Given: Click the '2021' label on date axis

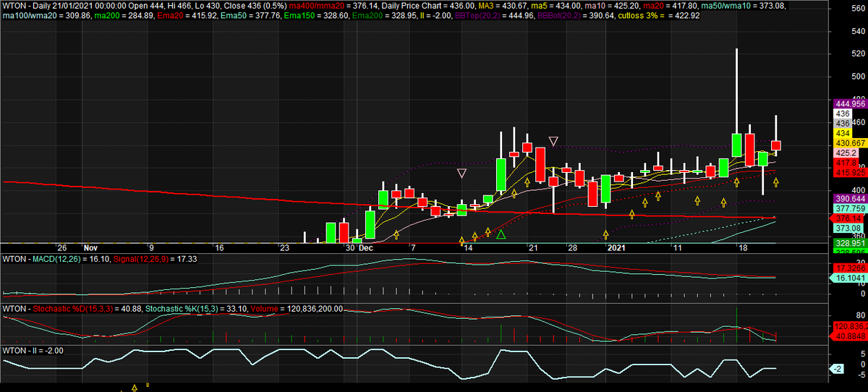Looking at the screenshot, I should (616, 247).
